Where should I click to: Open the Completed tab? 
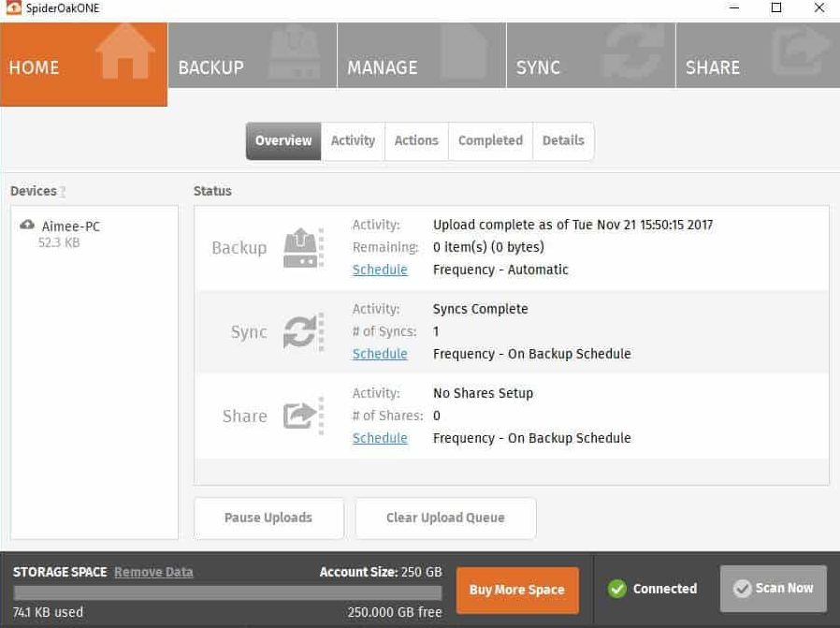(x=490, y=140)
